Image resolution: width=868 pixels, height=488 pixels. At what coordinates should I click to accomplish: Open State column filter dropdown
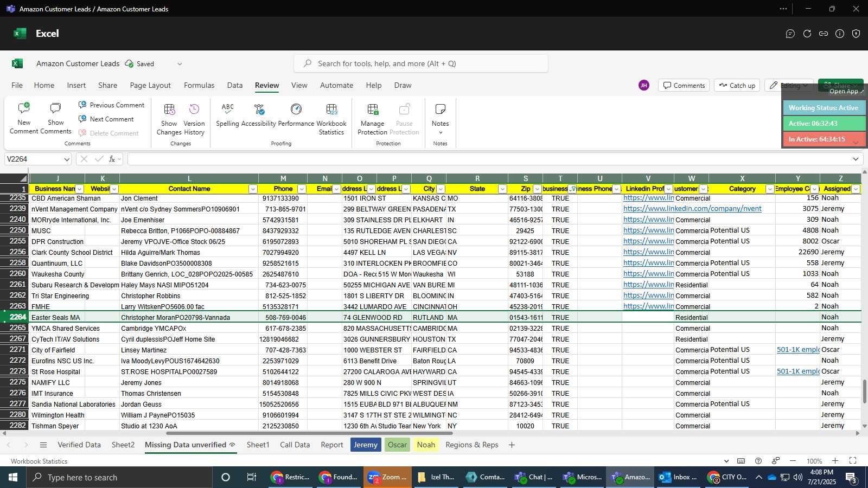502,189
